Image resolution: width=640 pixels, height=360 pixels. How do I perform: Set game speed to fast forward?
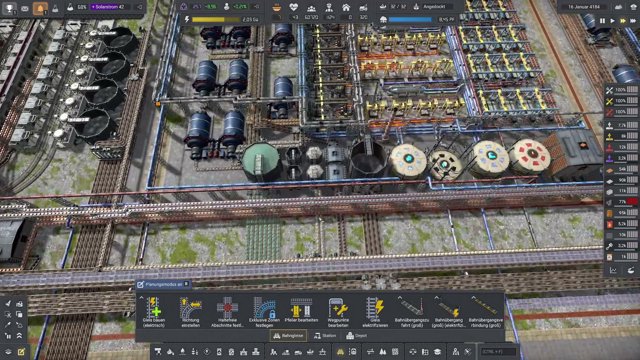[623, 20]
